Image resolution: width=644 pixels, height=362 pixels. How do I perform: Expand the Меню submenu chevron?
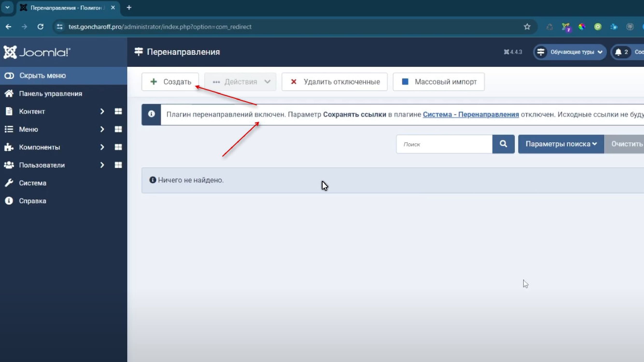point(102,129)
